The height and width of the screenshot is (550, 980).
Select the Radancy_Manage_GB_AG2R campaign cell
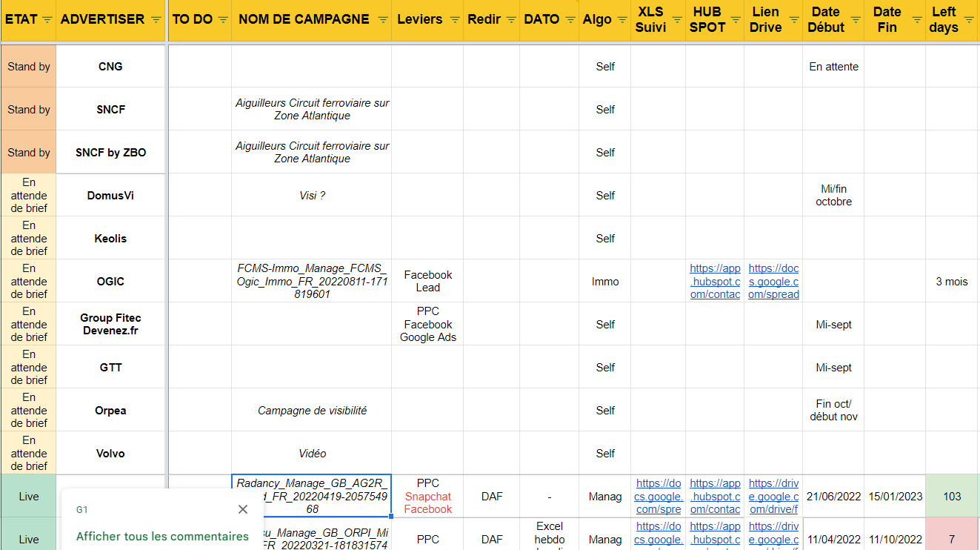click(312, 496)
